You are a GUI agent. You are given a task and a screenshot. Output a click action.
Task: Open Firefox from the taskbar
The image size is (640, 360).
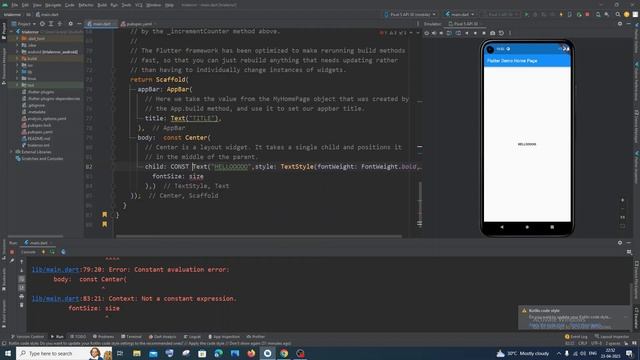(251, 353)
